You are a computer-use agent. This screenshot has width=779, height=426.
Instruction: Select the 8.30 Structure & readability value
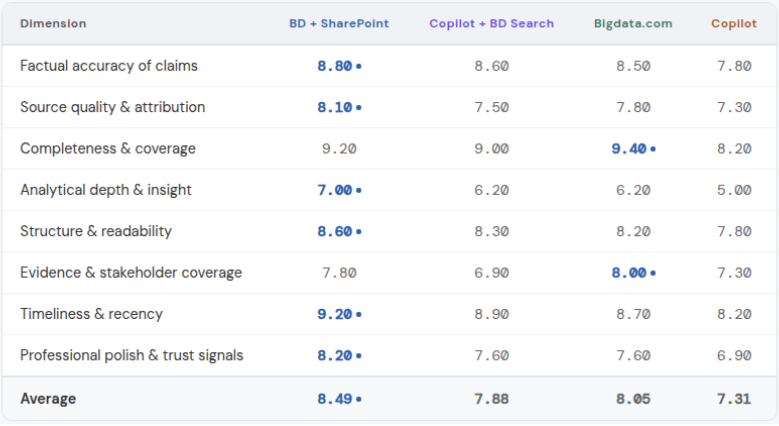[491, 231]
